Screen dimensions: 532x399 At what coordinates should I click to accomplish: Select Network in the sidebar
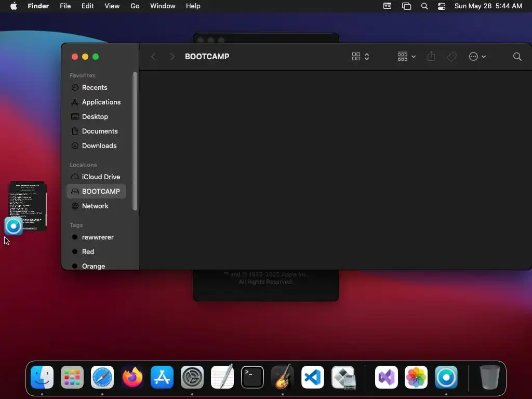[x=96, y=206]
